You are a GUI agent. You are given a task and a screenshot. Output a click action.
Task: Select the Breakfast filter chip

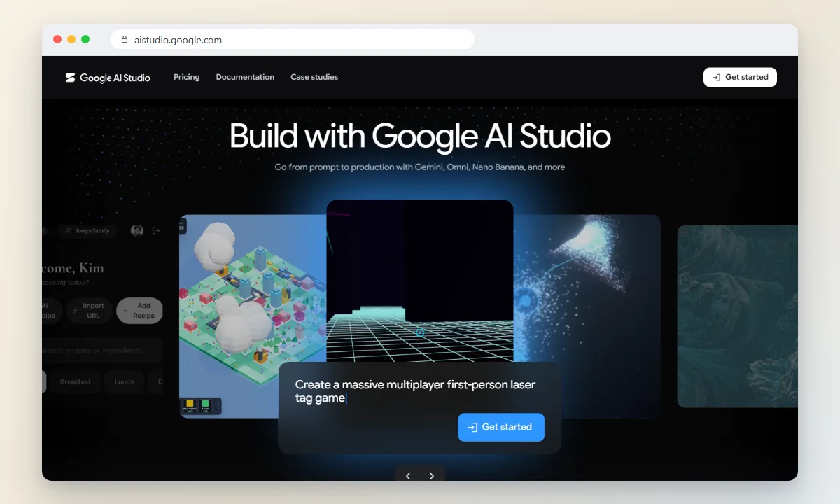click(75, 381)
